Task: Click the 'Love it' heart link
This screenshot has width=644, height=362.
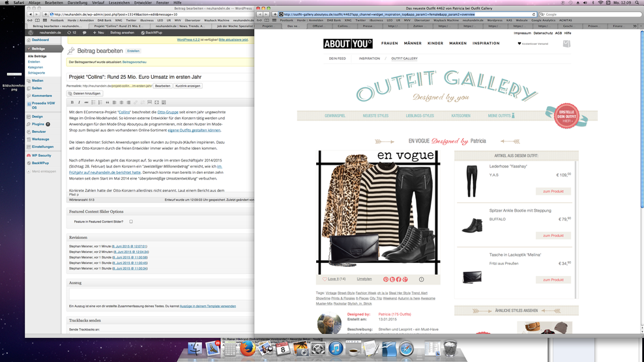Action: (334, 279)
